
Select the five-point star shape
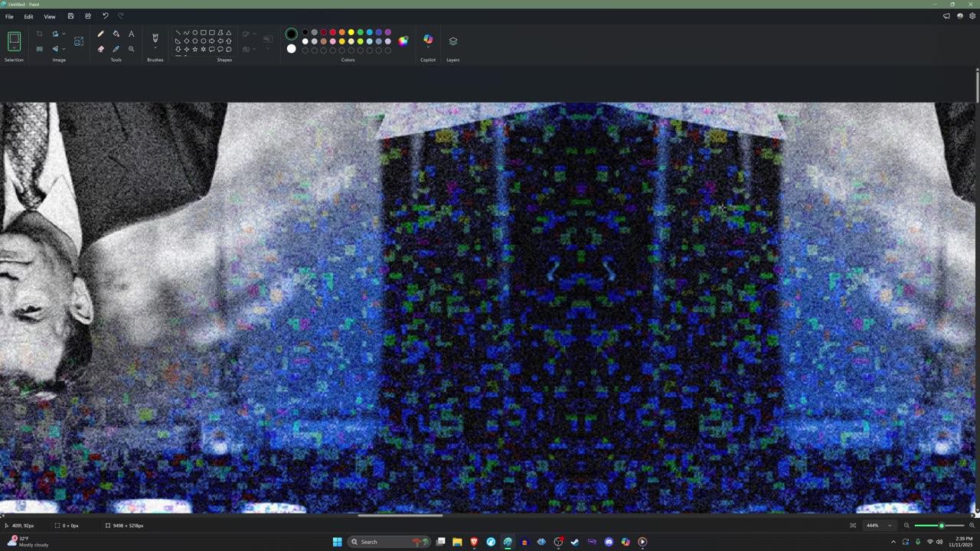(x=194, y=49)
